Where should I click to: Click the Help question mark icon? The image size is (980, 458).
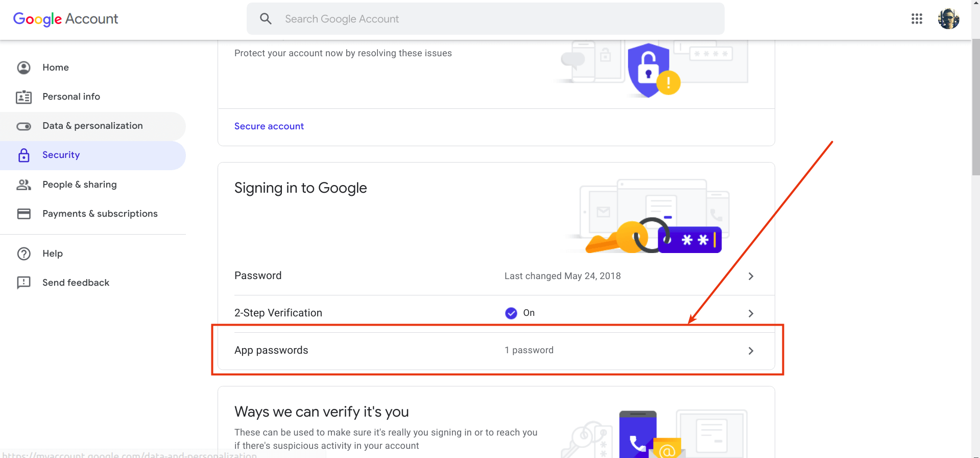pos(24,254)
